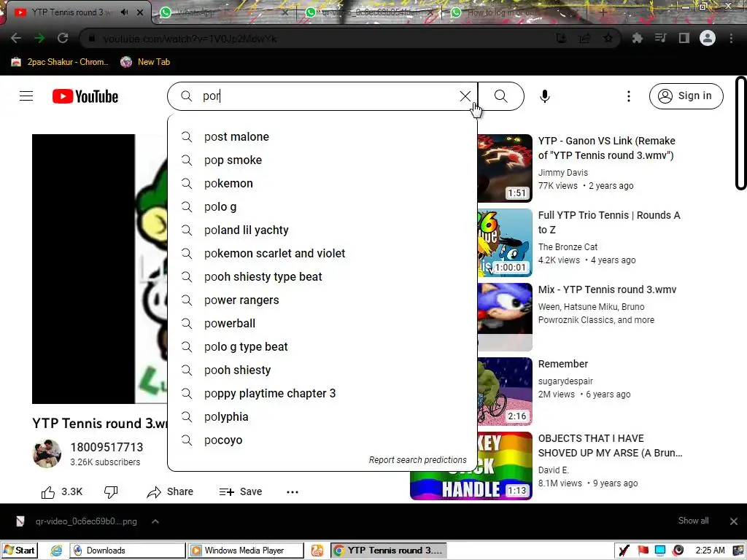Open 'OBJECTS THAT I HAVE SHOVED' video title

tap(610, 446)
